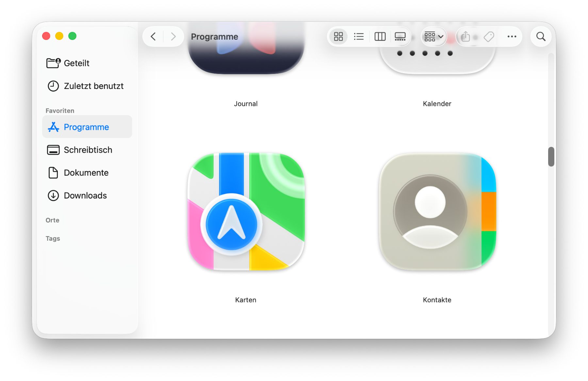Click the Share toolbar icon

465,37
